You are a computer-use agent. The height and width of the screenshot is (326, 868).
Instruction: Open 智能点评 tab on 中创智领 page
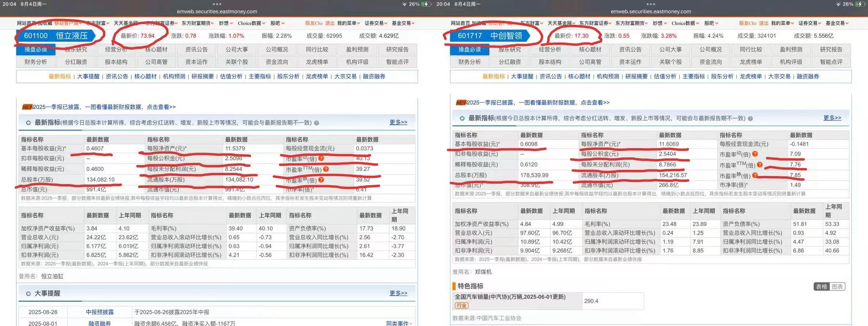click(x=831, y=62)
